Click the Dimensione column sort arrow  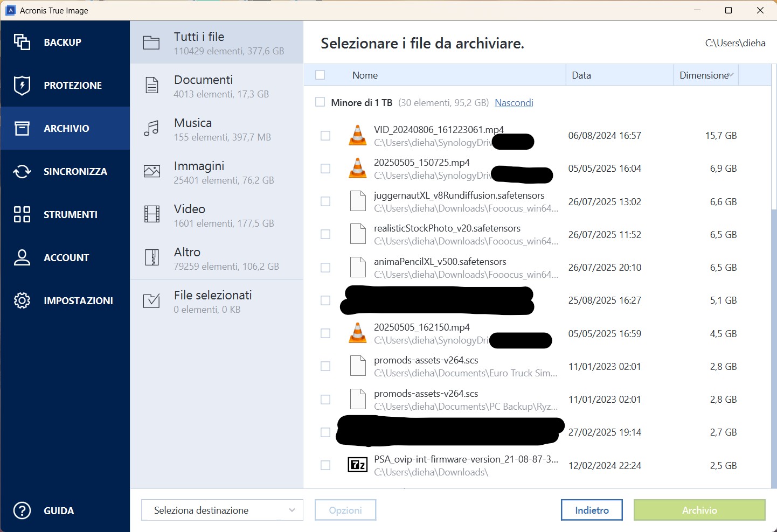point(731,75)
